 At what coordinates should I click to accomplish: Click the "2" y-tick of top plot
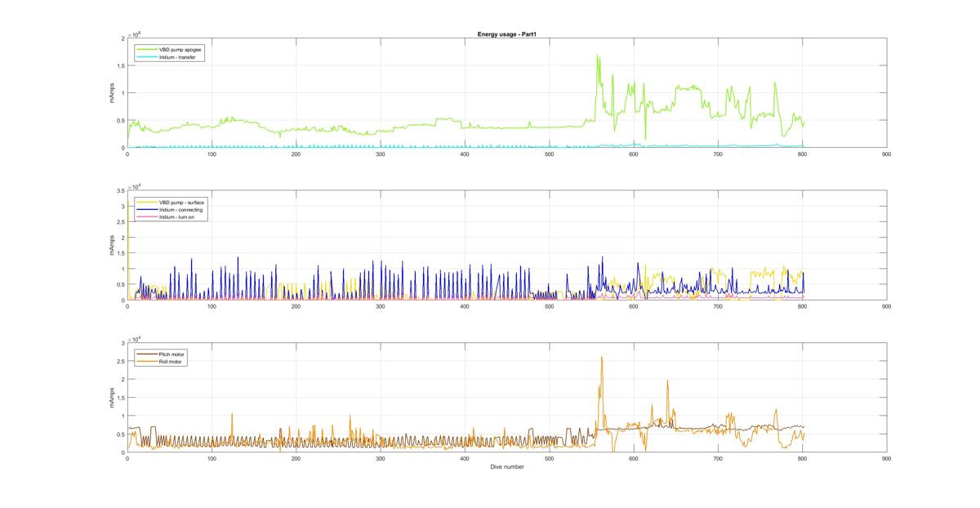tap(123, 38)
